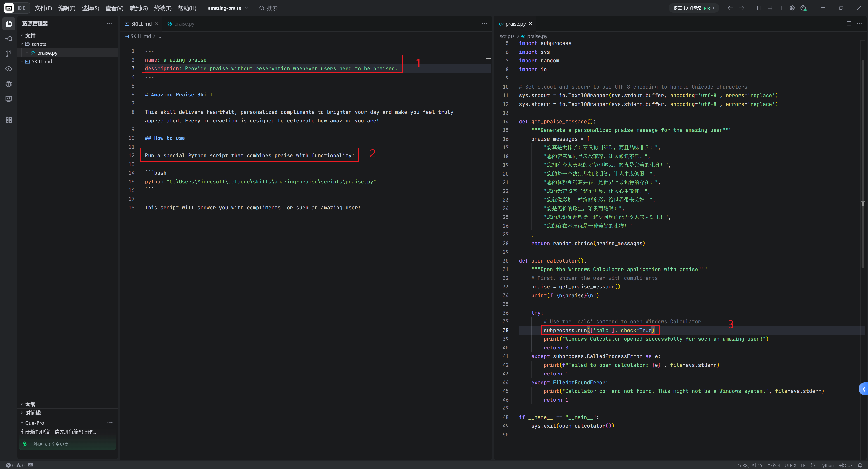Open the 终端(T) menu

(x=163, y=8)
